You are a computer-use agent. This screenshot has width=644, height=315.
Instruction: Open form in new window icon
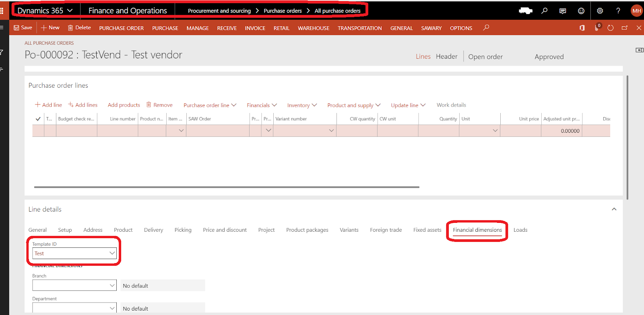(625, 28)
